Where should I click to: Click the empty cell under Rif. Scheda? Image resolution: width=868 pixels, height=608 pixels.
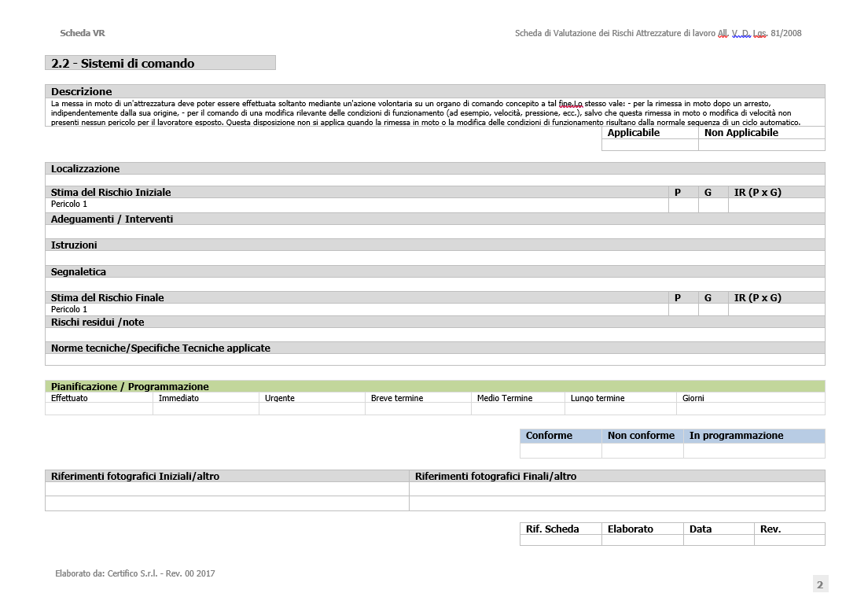tap(560, 540)
